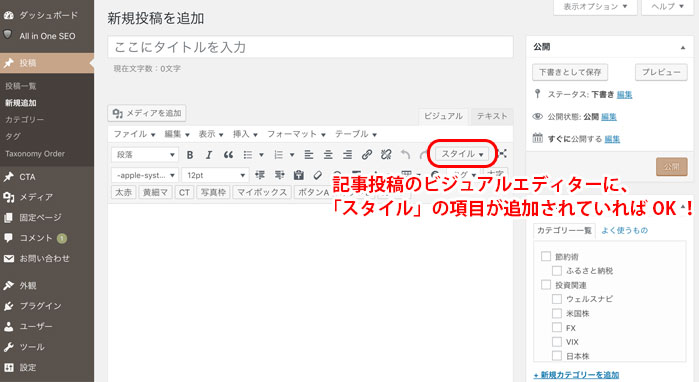Open the ファイル editor menu
Screen dimensions: 699x382
(x=134, y=134)
